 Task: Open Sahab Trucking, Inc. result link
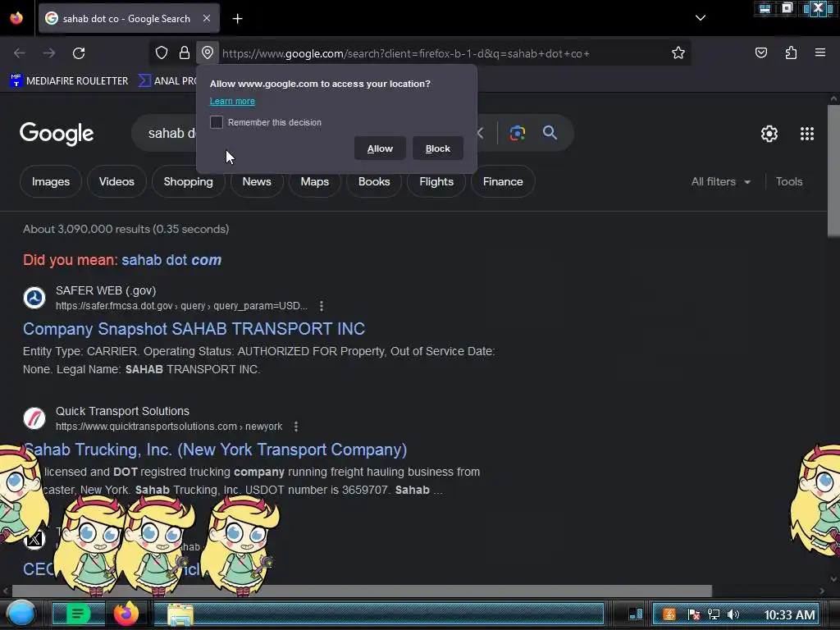216,450
